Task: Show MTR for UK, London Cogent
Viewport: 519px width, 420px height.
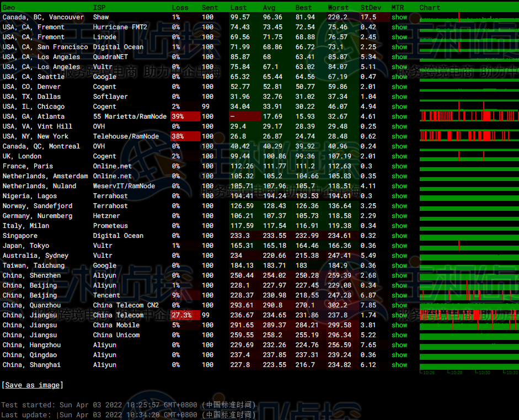Action: [x=399, y=156]
